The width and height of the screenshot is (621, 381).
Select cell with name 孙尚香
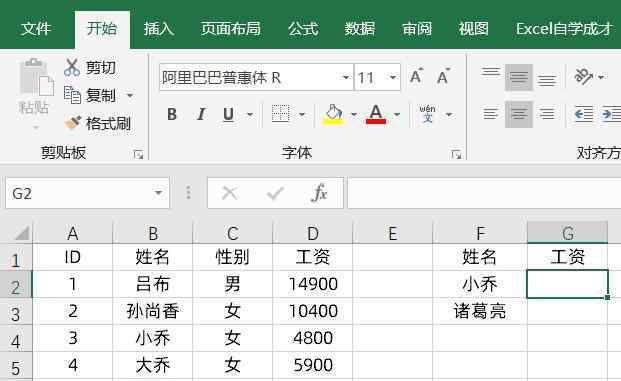[x=153, y=311]
